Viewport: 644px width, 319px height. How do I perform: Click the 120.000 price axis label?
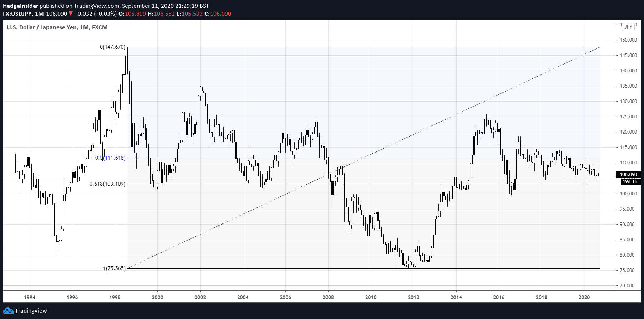point(628,132)
